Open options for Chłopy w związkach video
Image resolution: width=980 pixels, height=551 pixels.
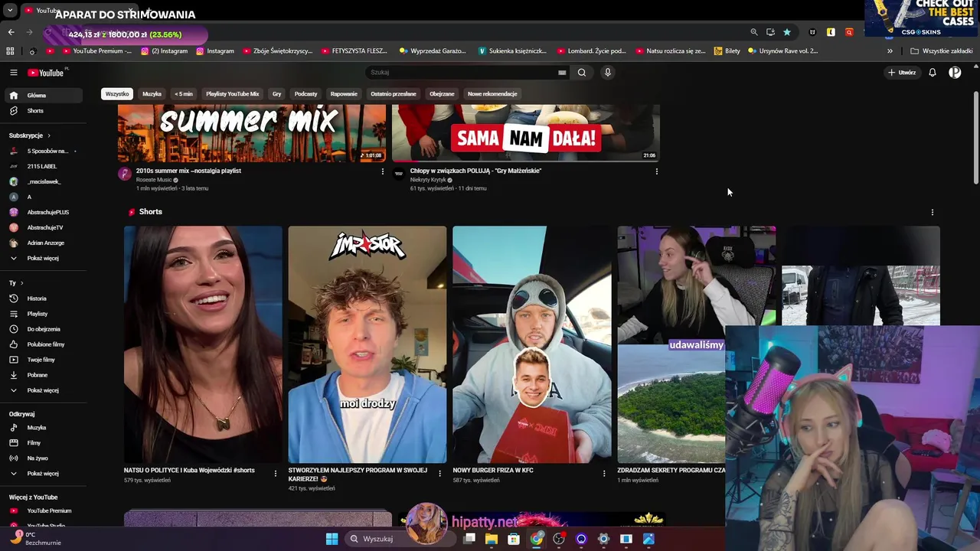pos(656,171)
